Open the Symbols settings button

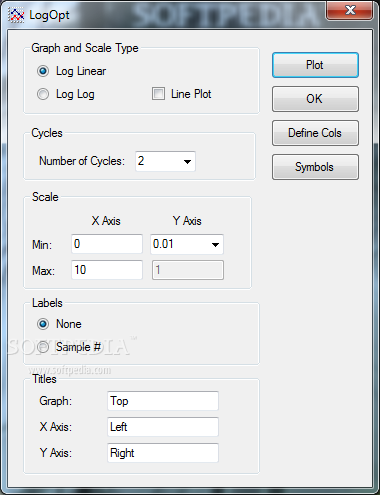coord(315,167)
